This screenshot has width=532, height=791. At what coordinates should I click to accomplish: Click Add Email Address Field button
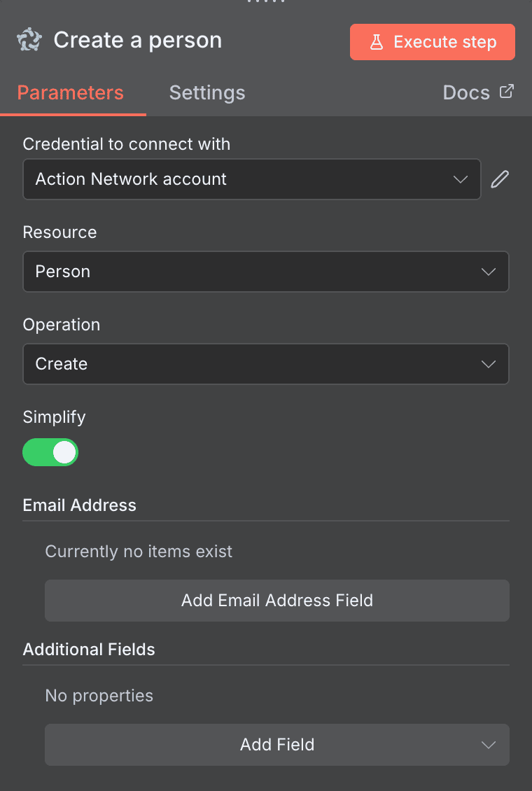tap(276, 601)
